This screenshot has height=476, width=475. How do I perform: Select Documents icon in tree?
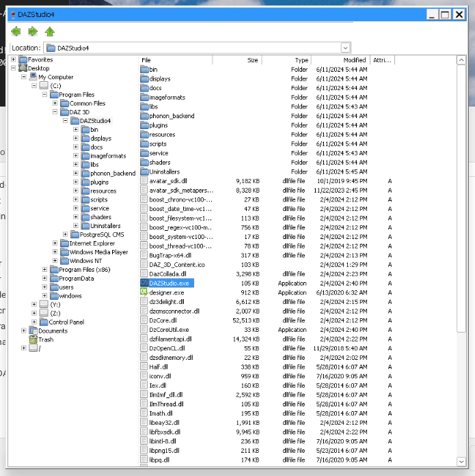[33, 331]
